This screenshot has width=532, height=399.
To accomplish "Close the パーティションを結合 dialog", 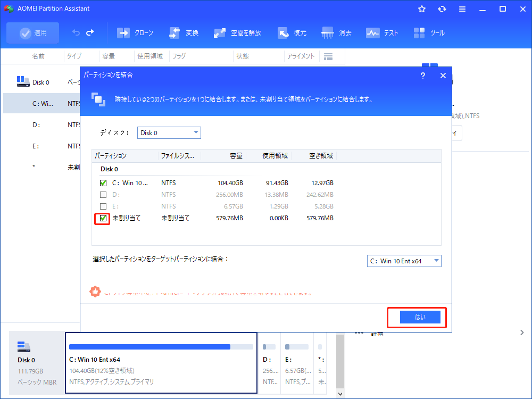I will [x=443, y=76].
